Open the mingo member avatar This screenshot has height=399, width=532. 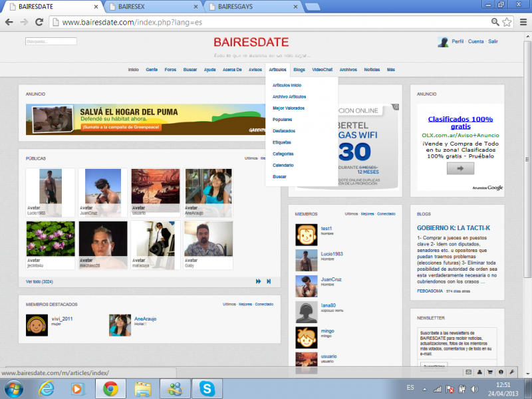(x=307, y=338)
